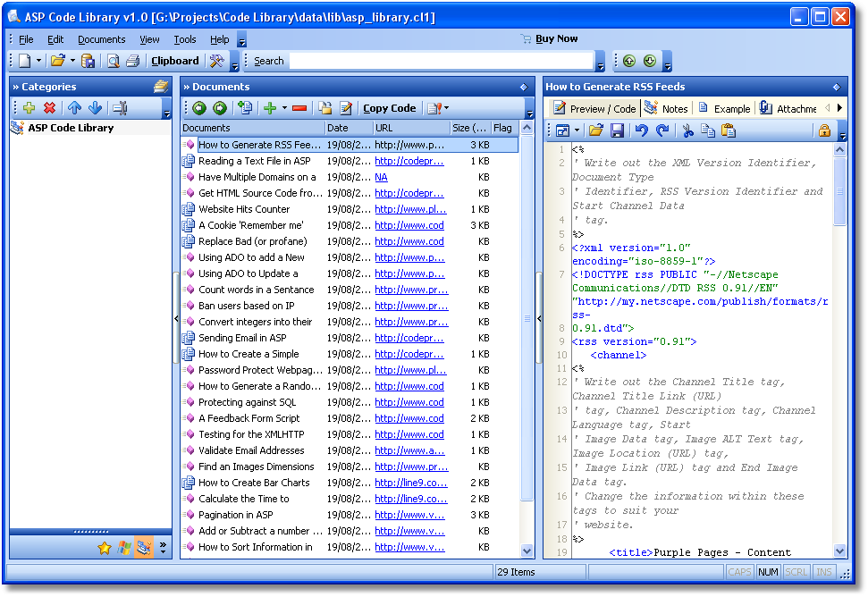868x597 pixels.
Task: Expand the Copy Code options dropdown
Action: 444,108
